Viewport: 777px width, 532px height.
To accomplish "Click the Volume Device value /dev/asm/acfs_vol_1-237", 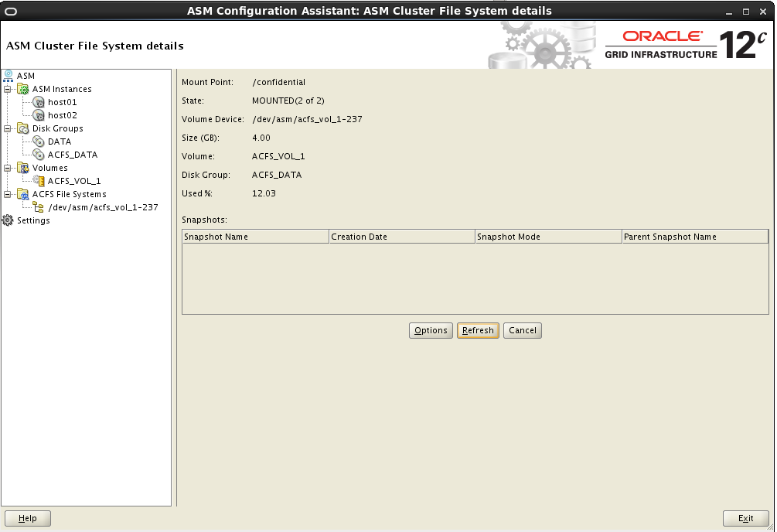I will point(307,120).
